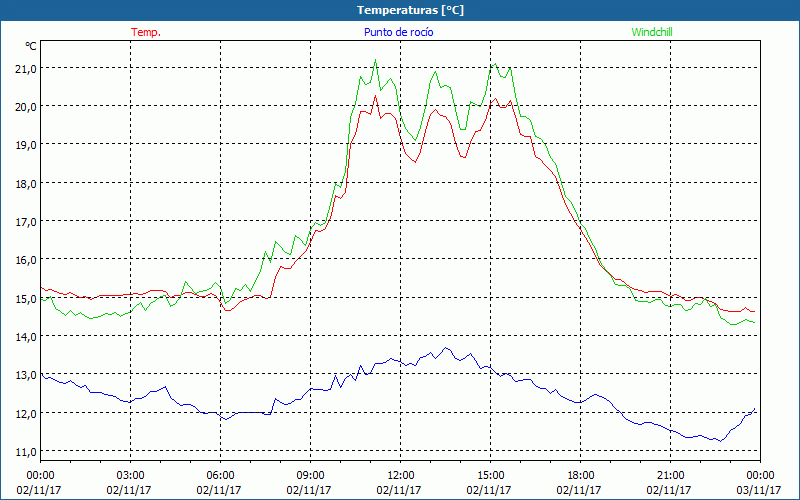Image resolution: width=800 pixels, height=500 pixels.
Task: Click the '18:00' time label on the x-axis
Action: pos(580,476)
